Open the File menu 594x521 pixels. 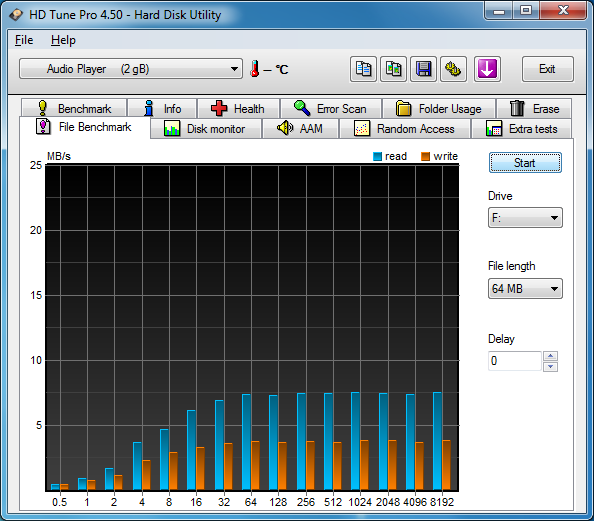point(24,40)
